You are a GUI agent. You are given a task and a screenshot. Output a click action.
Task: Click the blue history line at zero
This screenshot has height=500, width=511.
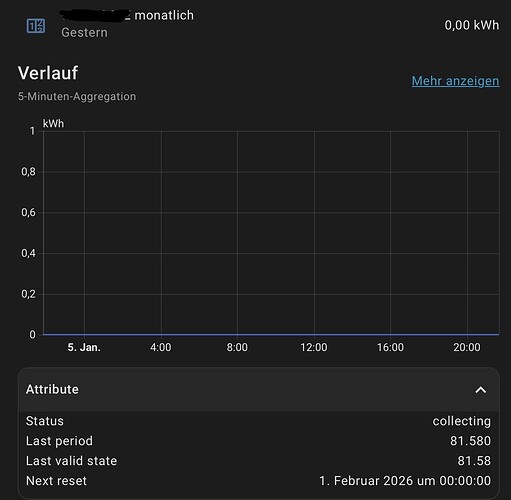pyautogui.click(x=271, y=334)
